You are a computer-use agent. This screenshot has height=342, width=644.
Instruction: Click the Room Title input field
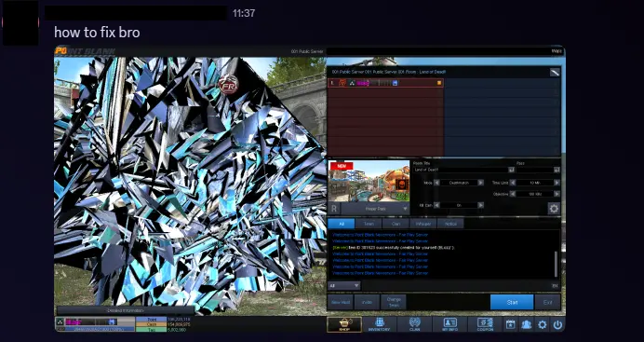point(461,170)
